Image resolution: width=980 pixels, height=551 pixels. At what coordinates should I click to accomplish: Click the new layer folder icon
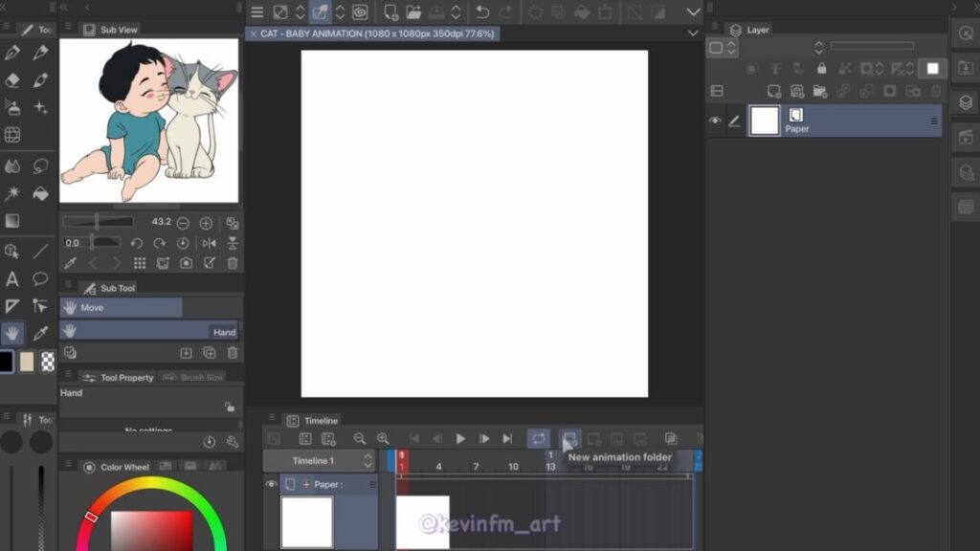pos(820,91)
